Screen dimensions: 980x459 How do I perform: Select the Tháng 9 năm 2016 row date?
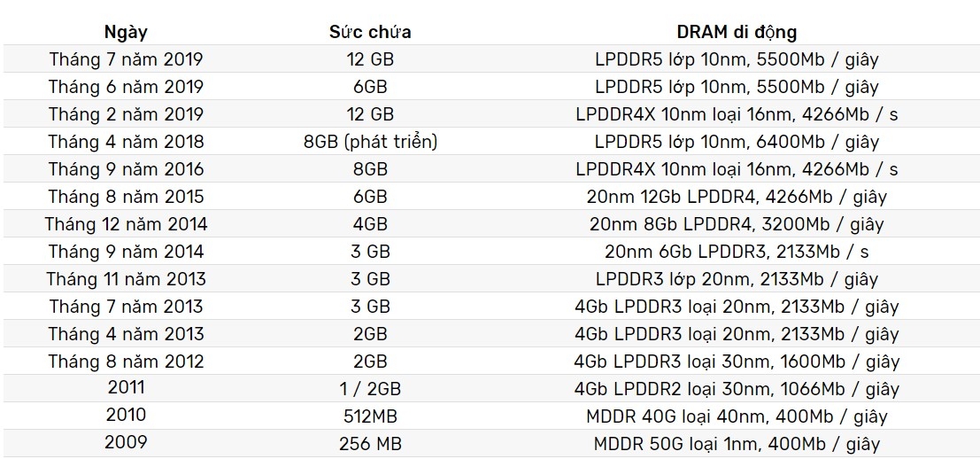(x=126, y=169)
